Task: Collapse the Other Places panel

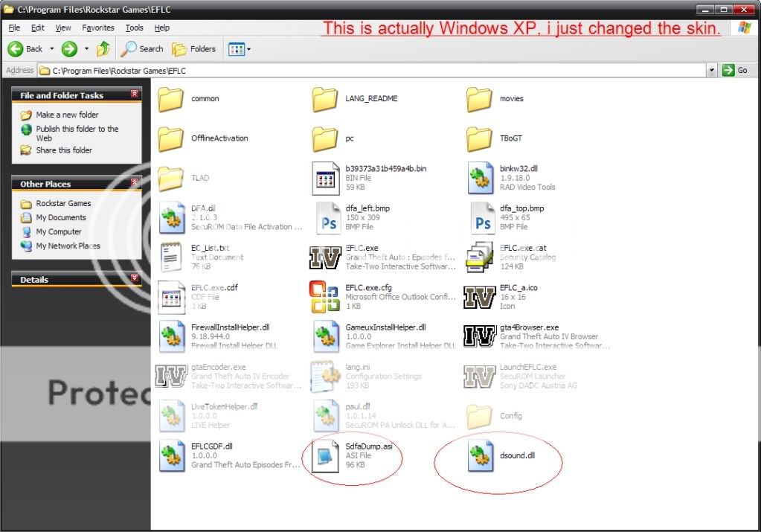Action: [135, 183]
